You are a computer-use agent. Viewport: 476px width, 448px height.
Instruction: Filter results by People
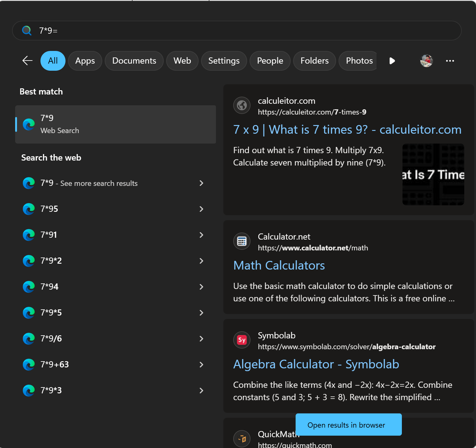click(x=270, y=61)
